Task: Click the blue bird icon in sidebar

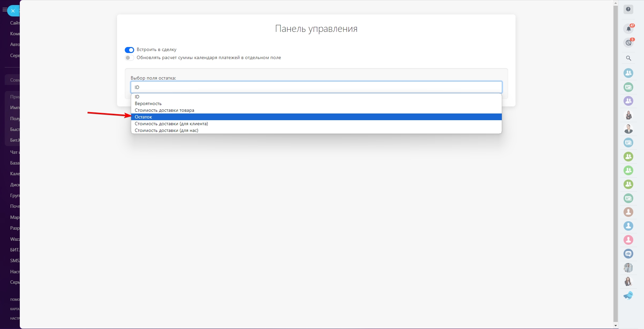Action: [628, 295]
